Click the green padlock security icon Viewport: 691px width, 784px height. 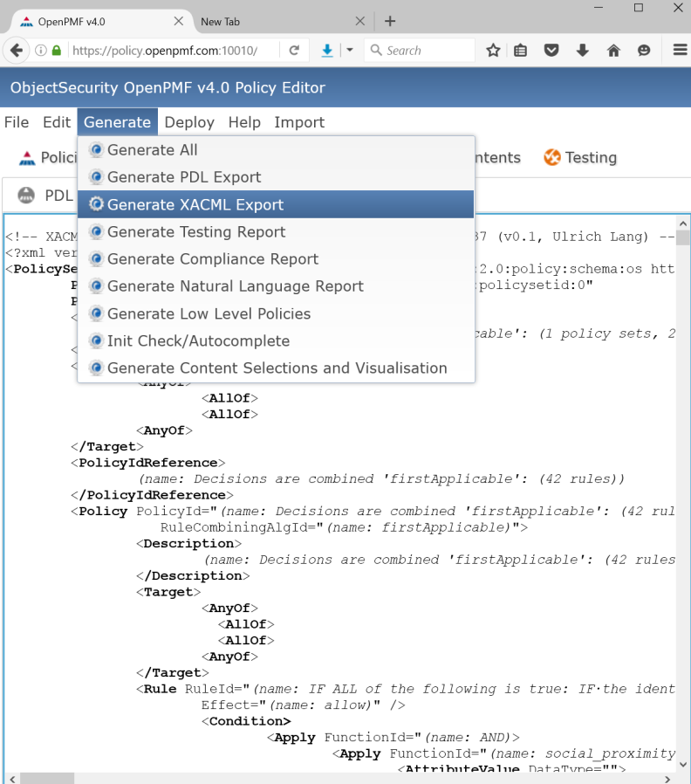pos(57,51)
